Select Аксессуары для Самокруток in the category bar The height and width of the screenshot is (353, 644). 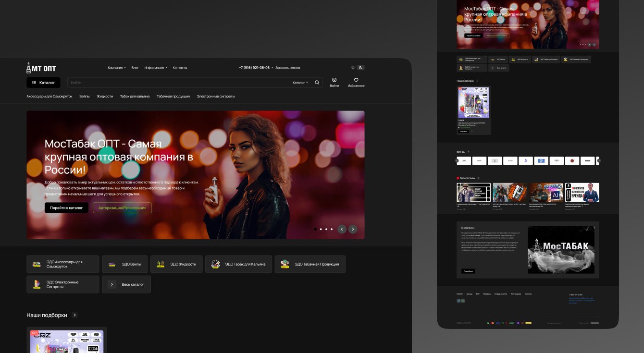50,97
